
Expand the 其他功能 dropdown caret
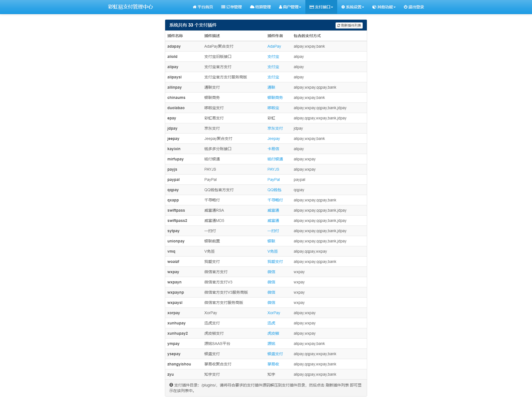pyautogui.click(x=395, y=7)
